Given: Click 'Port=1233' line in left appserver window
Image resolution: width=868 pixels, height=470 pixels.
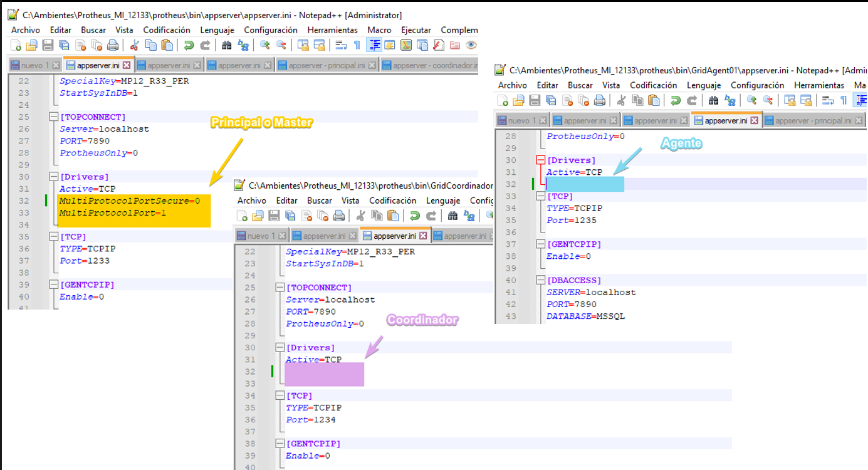Looking at the screenshot, I should pyautogui.click(x=85, y=261).
